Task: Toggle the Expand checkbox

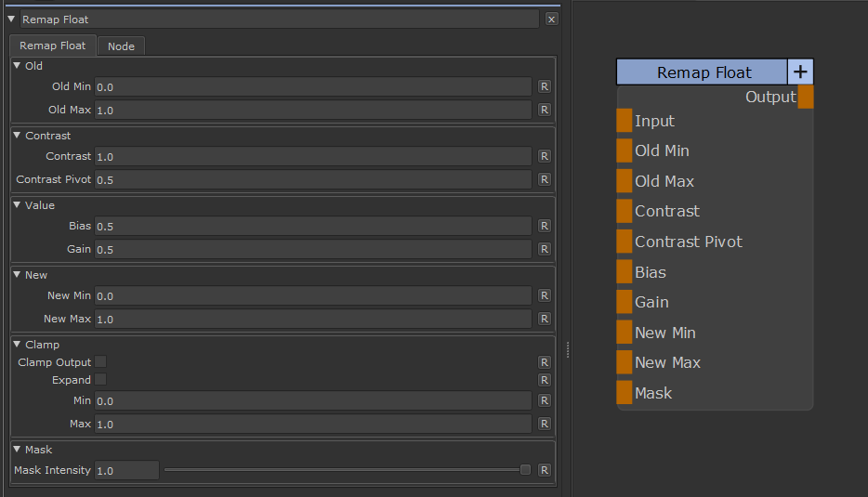Action: click(100, 380)
